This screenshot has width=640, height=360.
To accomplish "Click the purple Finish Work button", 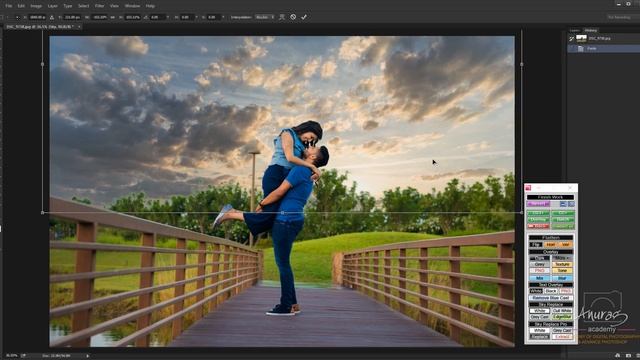I will [x=538, y=204].
